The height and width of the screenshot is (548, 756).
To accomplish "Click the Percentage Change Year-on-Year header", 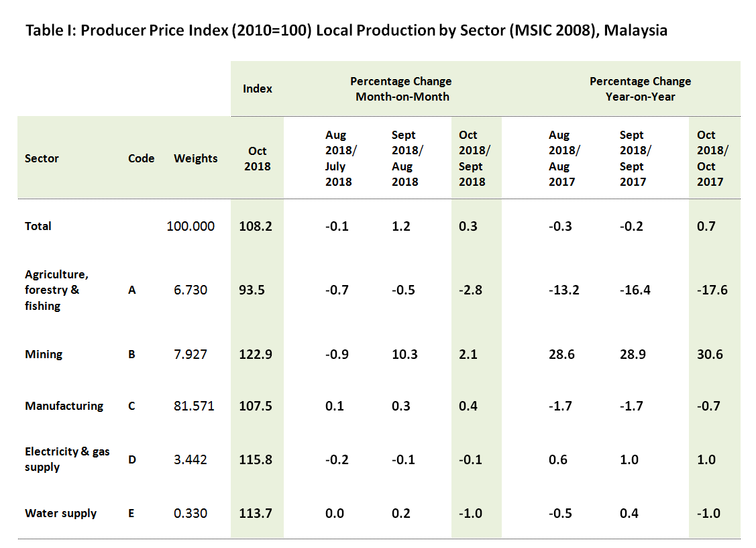I will [640, 89].
